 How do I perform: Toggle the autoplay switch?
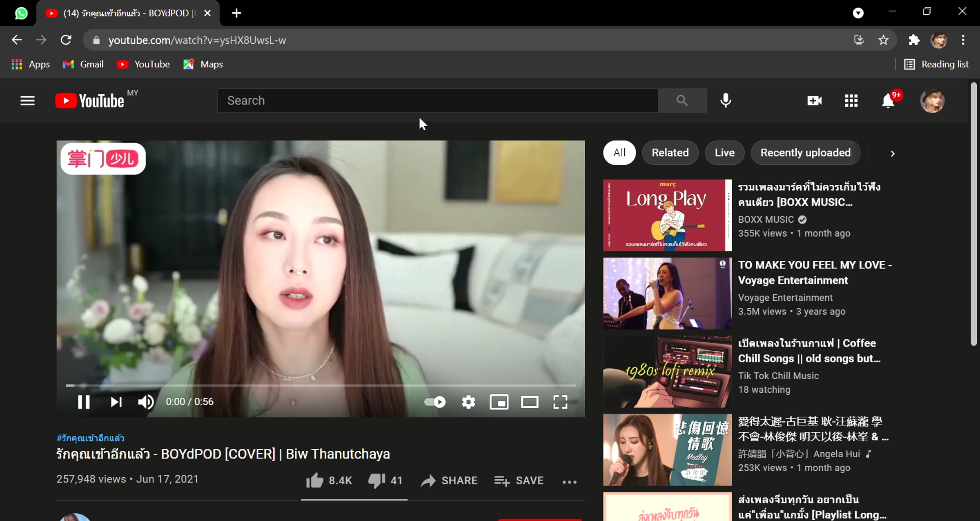click(x=435, y=402)
